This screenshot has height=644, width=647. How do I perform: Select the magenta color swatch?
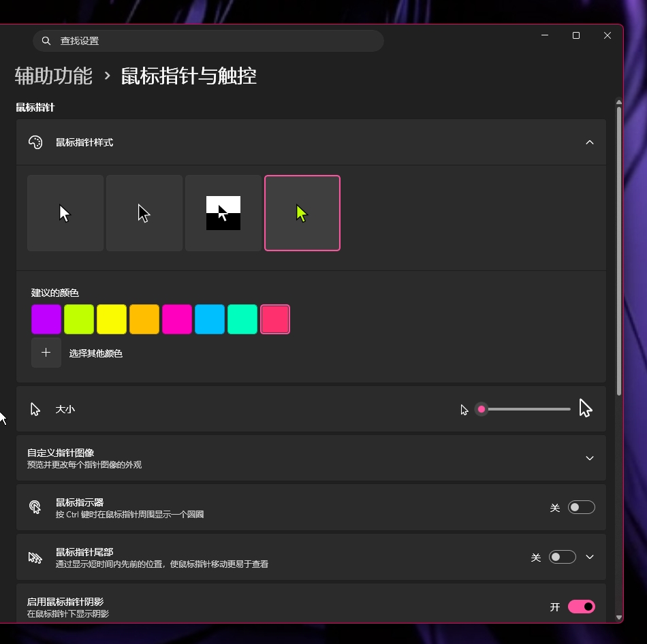177,319
